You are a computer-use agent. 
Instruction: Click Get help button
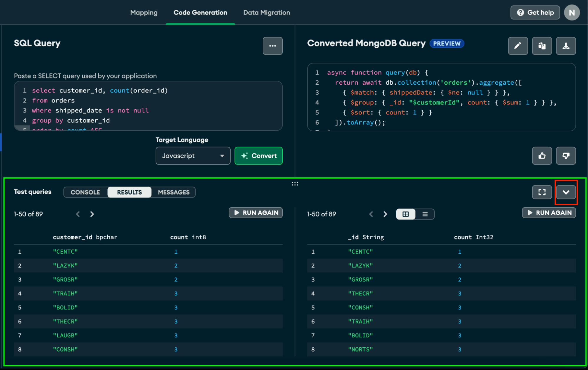tap(535, 13)
